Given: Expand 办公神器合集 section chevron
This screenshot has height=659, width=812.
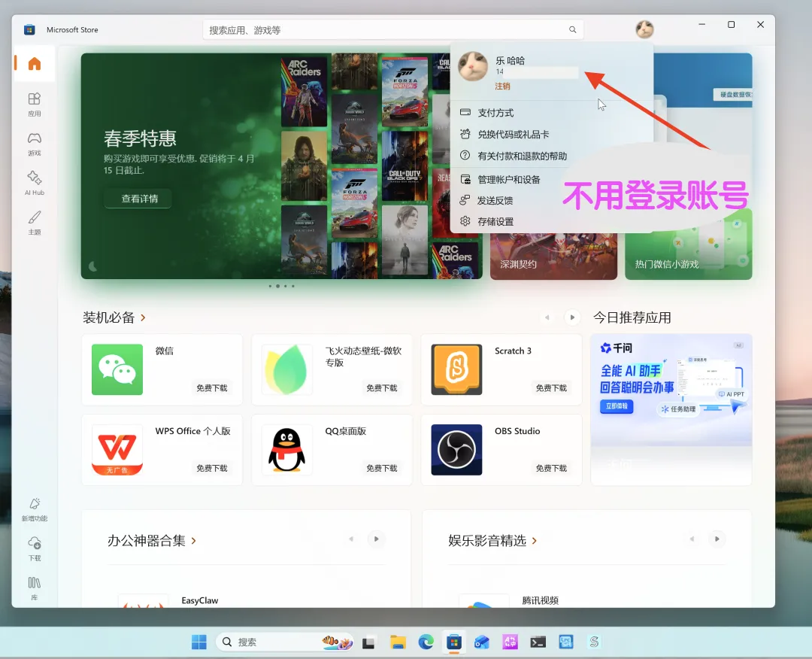Looking at the screenshot, I should point(194,541).
